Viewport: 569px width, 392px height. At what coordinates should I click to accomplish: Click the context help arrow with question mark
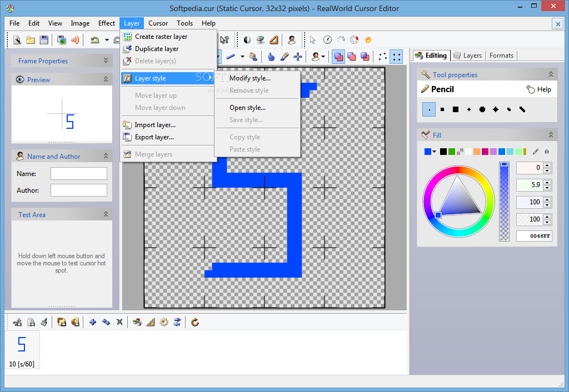click(224, 40)
